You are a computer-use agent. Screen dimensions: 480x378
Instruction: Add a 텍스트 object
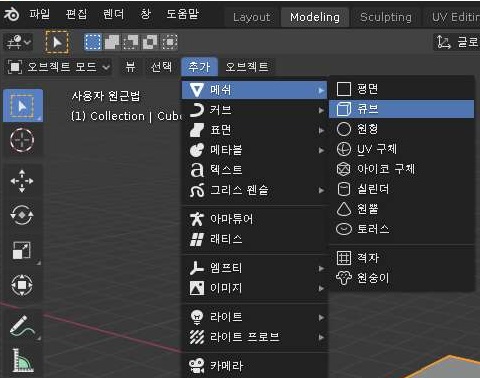pyautogui.click(x=255, y=170)
